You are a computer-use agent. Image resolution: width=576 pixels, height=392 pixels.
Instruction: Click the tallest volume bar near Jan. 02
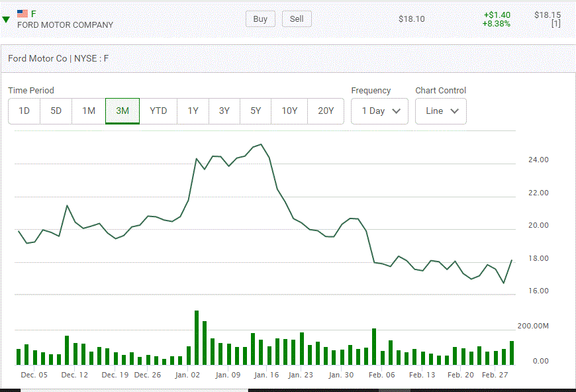point(197,338)
